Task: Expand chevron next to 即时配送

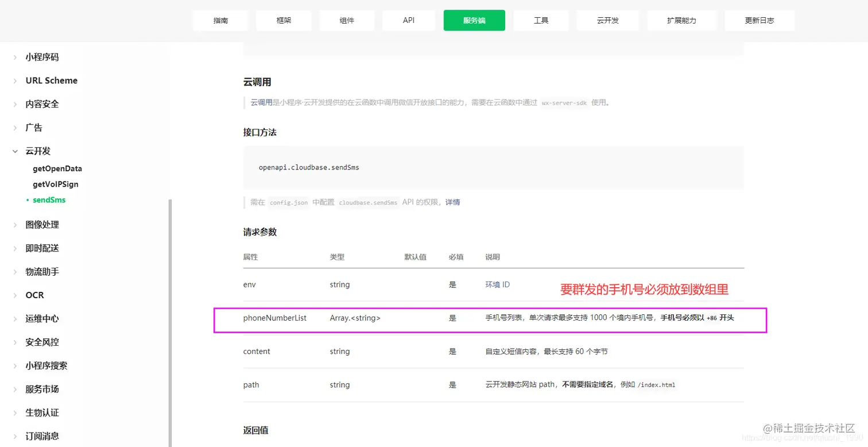Action: click(x=15, y=249)
